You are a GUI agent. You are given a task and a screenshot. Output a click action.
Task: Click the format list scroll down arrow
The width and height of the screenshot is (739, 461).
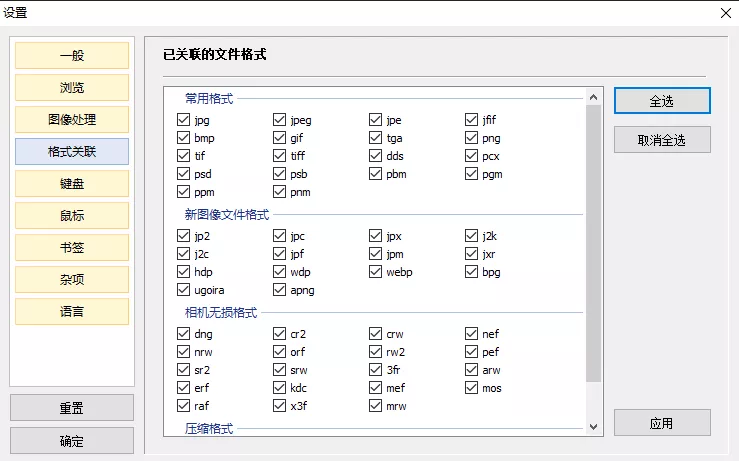(593, 427)
